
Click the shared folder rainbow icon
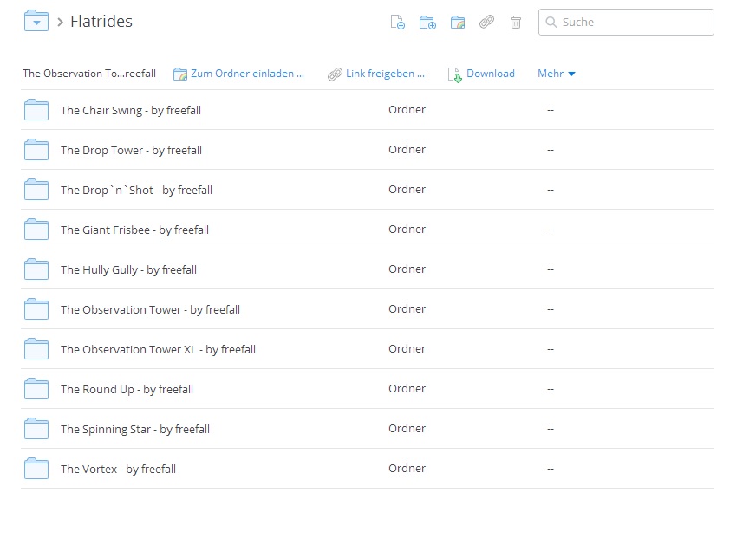458,23
